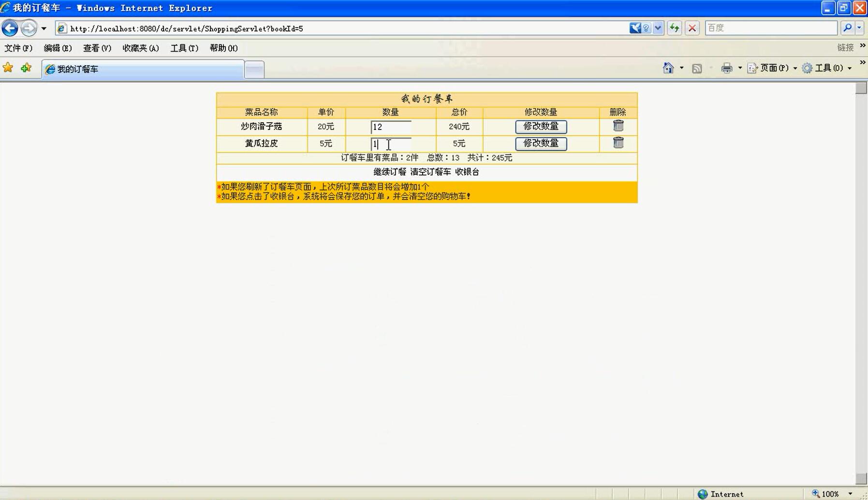The image size is (868, 500).
Task: Restore down the Internet Explorer window
Action: click(x=844, y=8)
